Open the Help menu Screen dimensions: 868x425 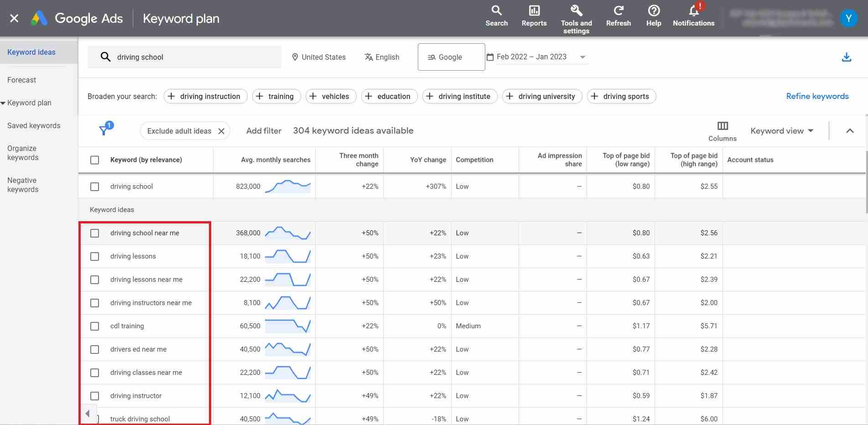[x=653, y=16]
